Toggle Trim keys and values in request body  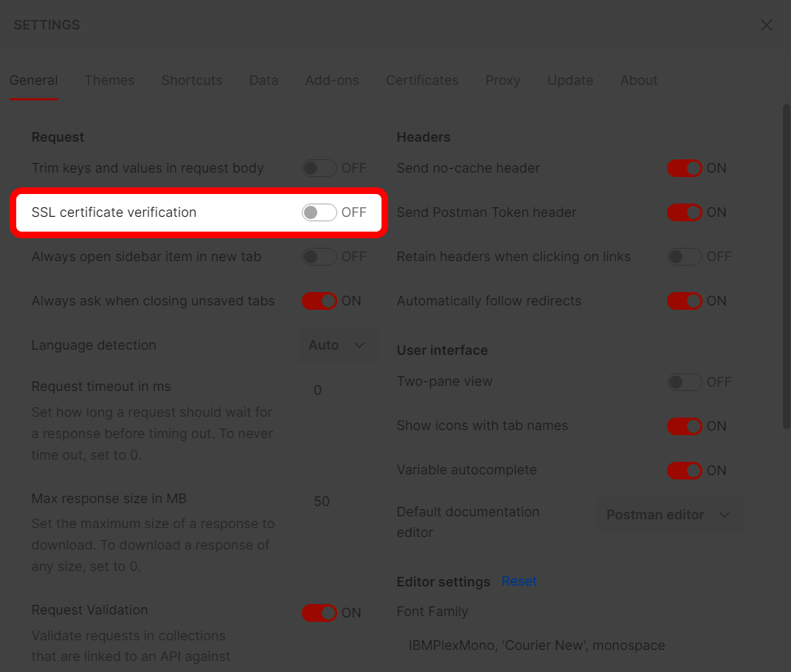point(319,168)
